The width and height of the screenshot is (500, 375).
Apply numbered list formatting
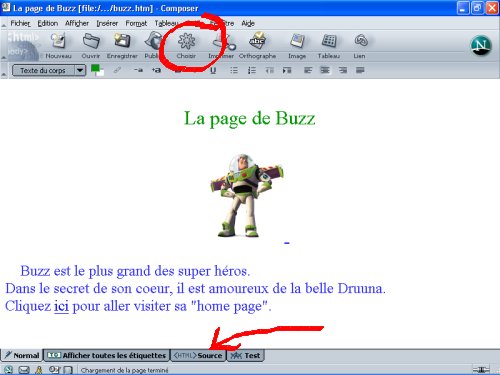tap(252, 70)
